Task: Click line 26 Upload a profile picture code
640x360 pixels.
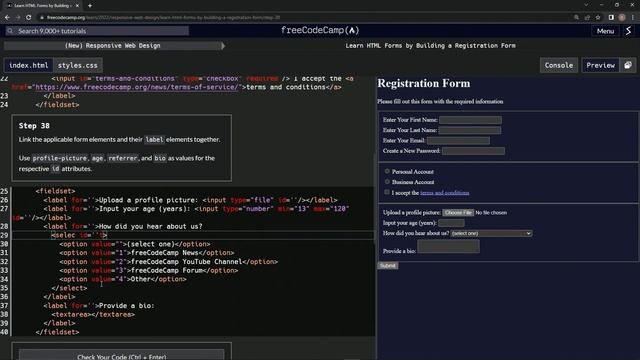Action: coord(190,200)
